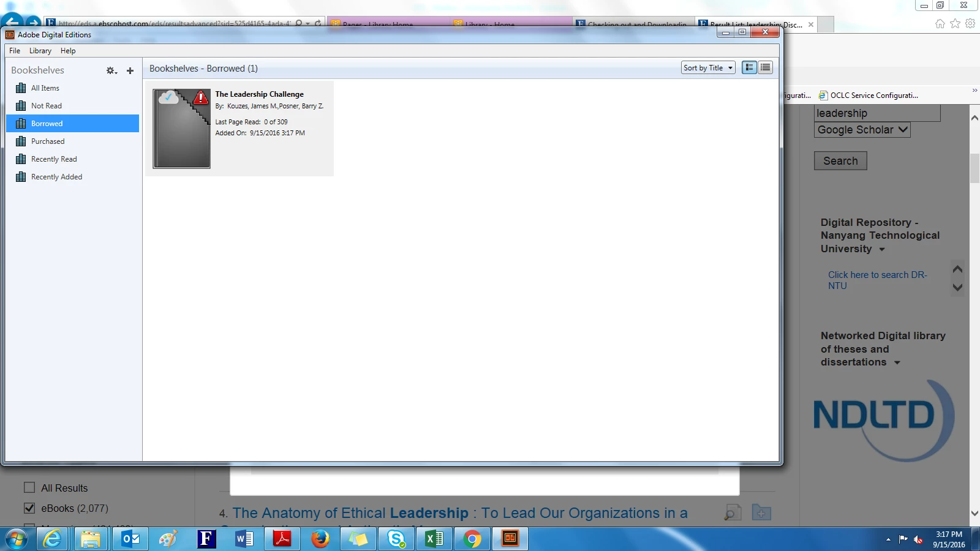Viewport: 980px width, 551px height.
Task: Open Internet Explorer from taskbar
Action: coord(53,539)
